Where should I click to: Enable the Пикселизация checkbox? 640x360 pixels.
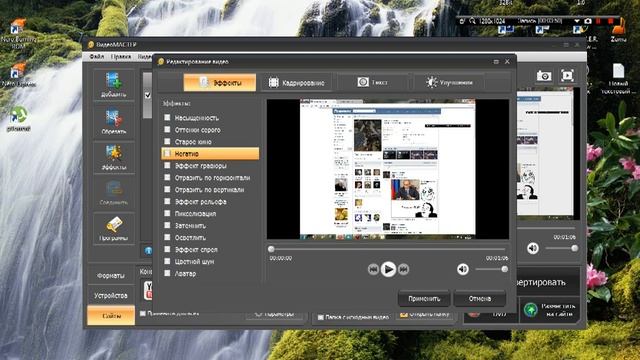click(167, 213)
